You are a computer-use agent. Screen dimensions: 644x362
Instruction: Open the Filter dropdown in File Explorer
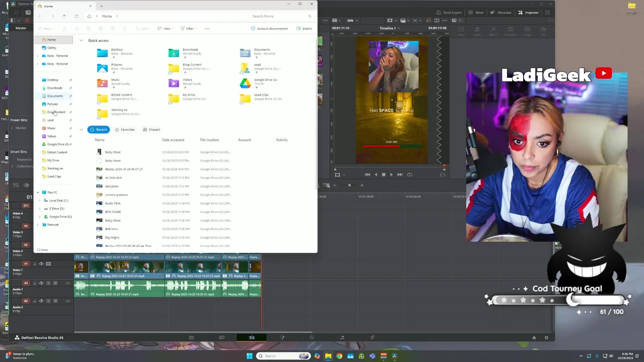(188, 29)
